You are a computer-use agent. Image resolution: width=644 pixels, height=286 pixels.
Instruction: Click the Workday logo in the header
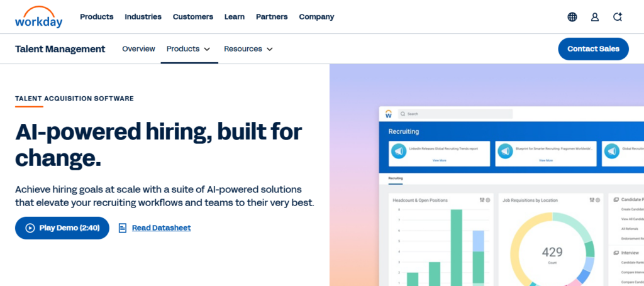pyautogui.click(x=38, y=17)
